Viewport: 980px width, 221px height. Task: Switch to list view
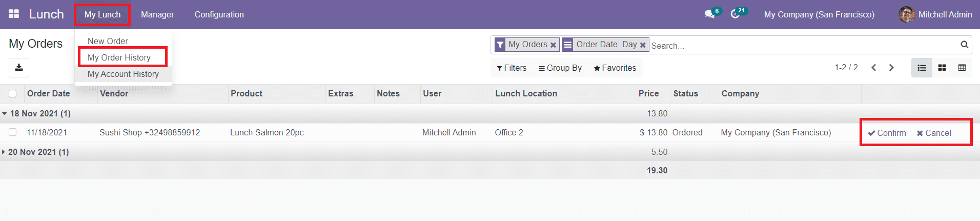click(922, 68)
